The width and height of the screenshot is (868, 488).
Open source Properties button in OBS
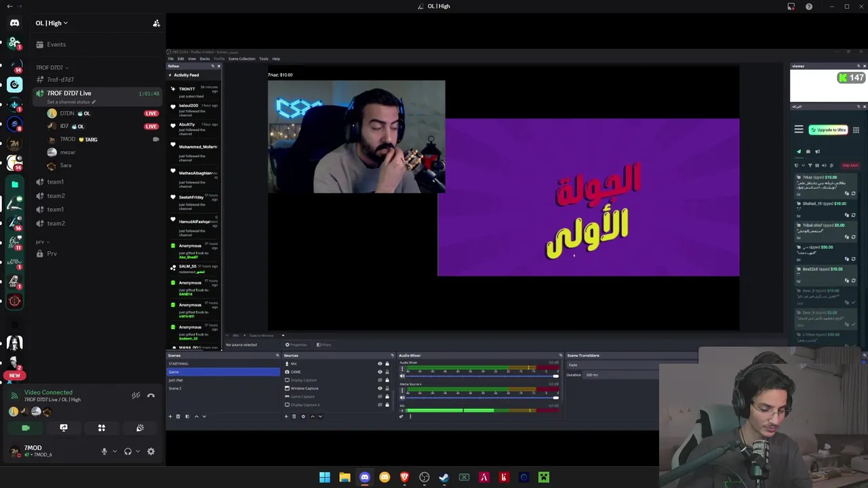coord(296,345)
